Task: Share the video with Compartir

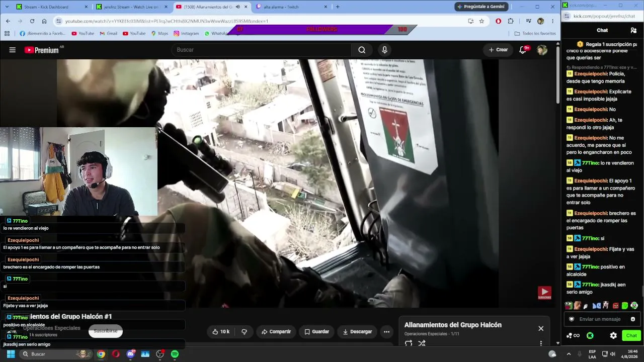Action: pos(276,331)
